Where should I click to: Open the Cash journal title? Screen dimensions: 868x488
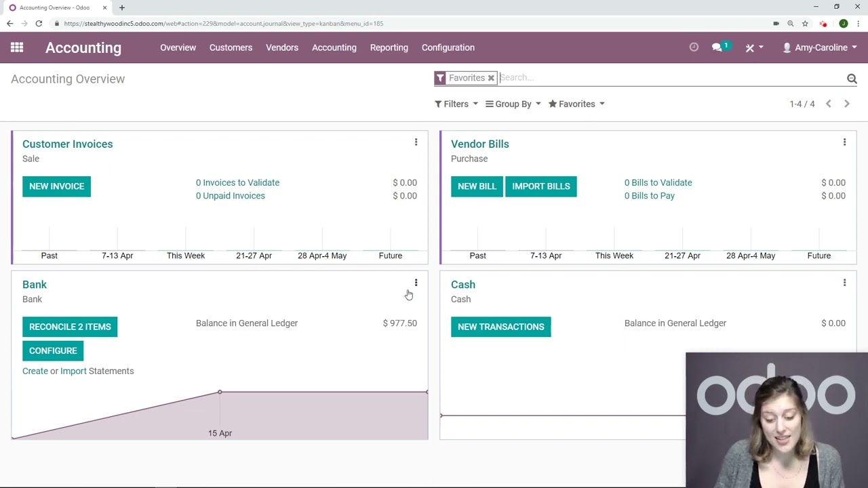pos(463,285)
